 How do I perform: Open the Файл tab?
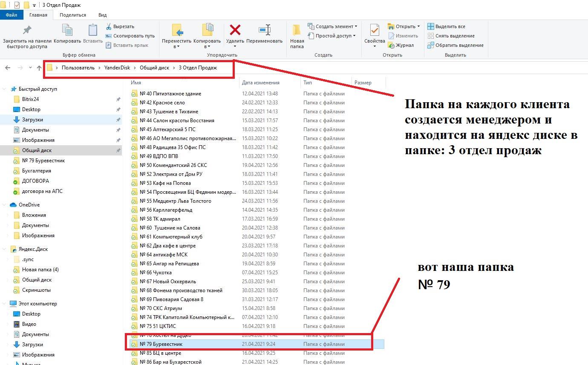pyautogui.click(x=12, y=15)
